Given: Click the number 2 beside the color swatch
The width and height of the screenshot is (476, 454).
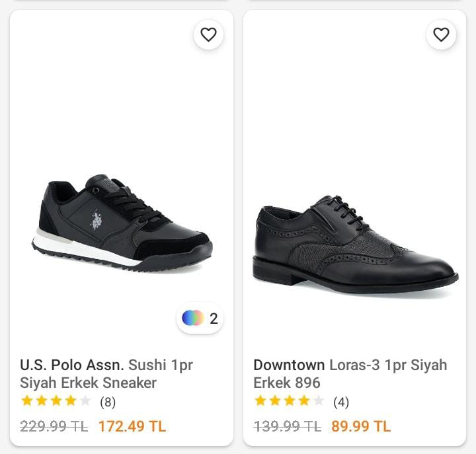Looking at the screenshot, I should pyautogui.click(x=214, y=319).
